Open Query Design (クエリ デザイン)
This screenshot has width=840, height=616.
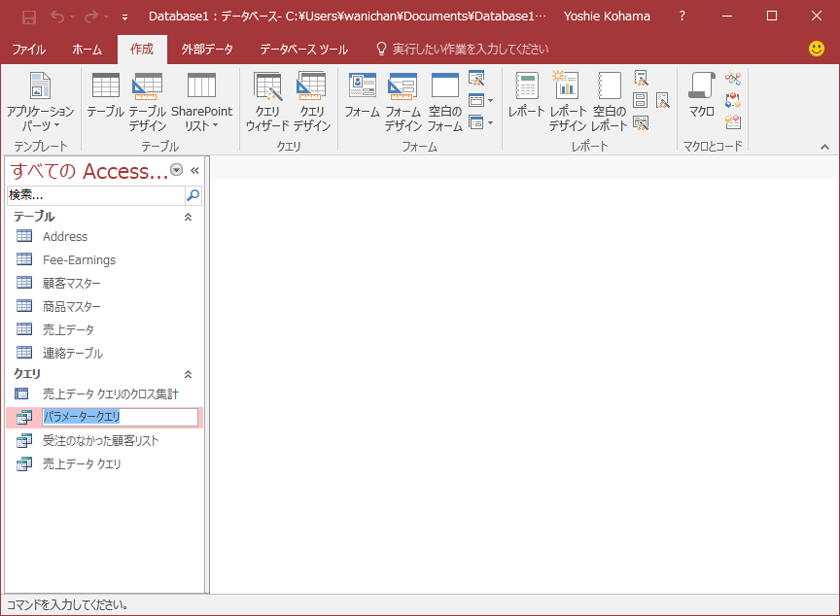tap(312, 102)
